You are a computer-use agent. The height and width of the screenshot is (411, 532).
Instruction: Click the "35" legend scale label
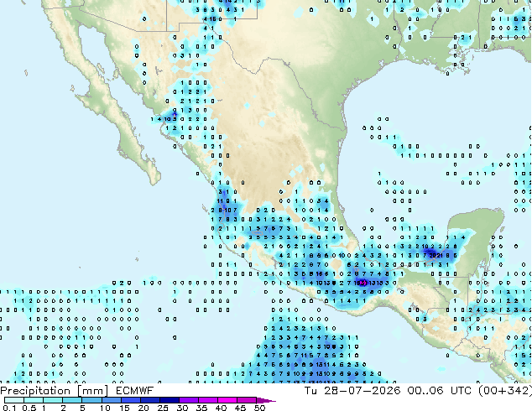pyautogui.click(x=201, y=408)
